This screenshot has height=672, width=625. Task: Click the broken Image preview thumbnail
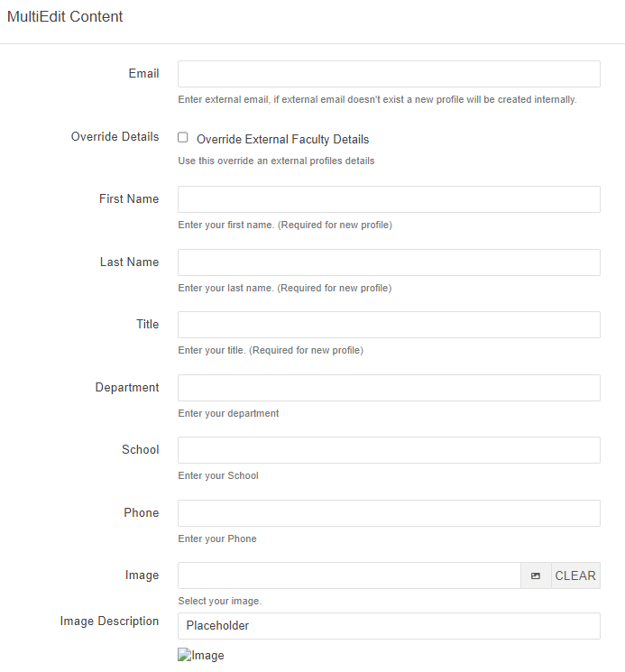201,656
